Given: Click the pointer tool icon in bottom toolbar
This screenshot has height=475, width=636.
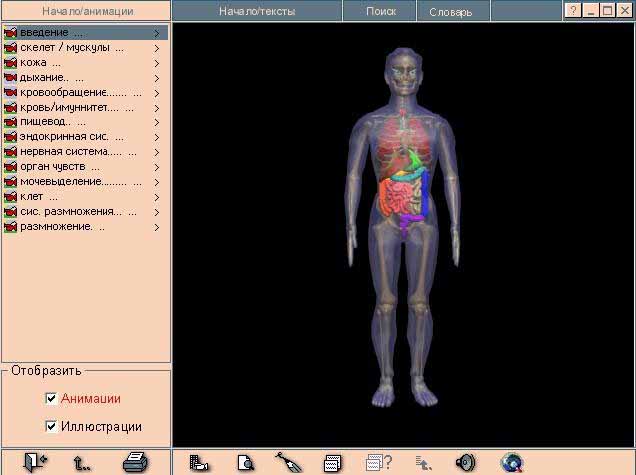Looking at the screenshot, I should (x=289, y=462).
